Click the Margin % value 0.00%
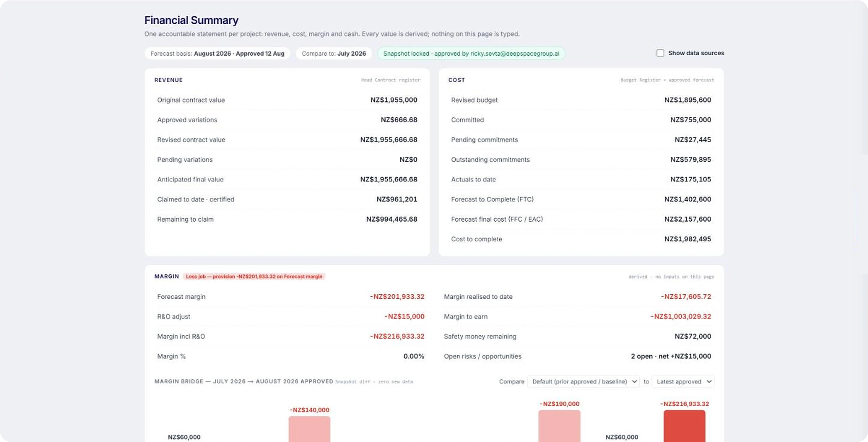 414,356
